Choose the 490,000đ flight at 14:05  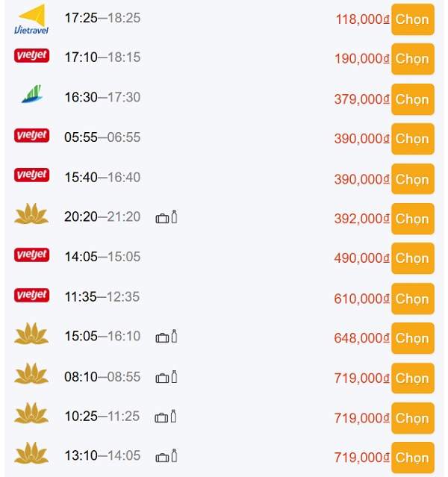(413, 258)
